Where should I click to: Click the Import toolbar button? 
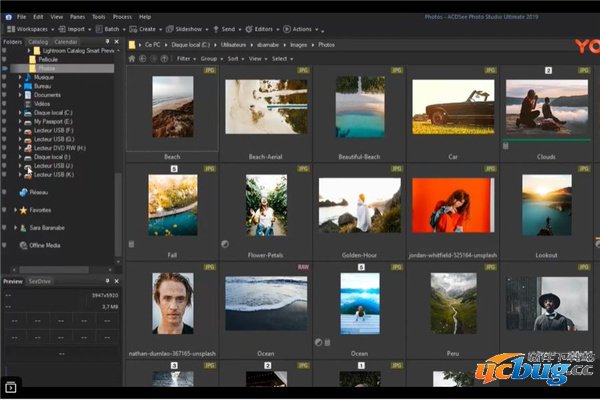(76, 30)
